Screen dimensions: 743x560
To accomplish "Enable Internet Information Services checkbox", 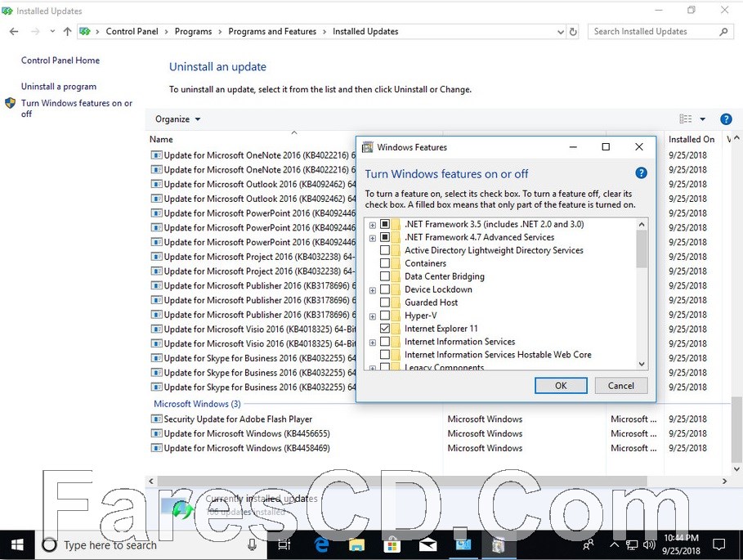I will [x=385, y=341].
